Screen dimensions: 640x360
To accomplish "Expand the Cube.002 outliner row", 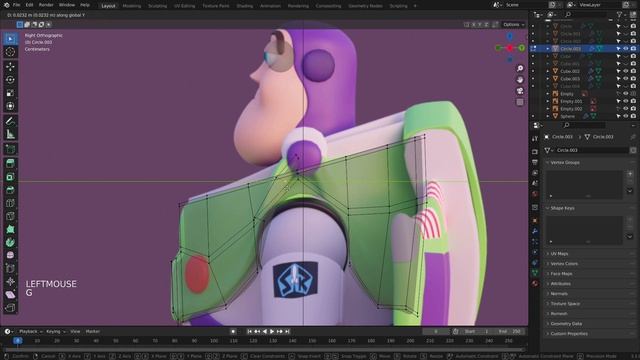I will (548, 71).
